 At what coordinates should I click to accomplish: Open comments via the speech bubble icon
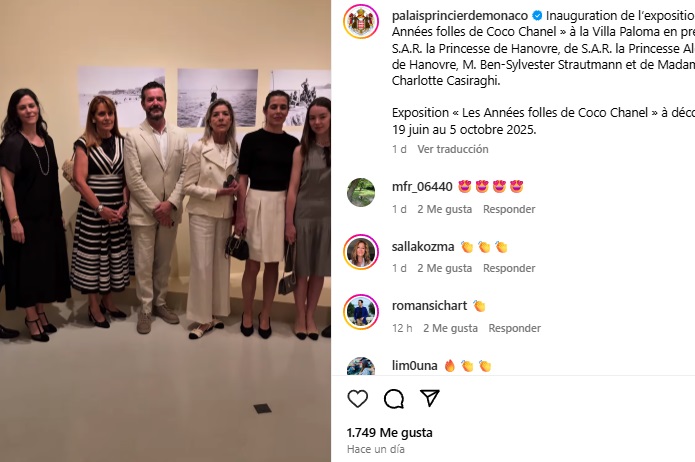coord(394,399)
